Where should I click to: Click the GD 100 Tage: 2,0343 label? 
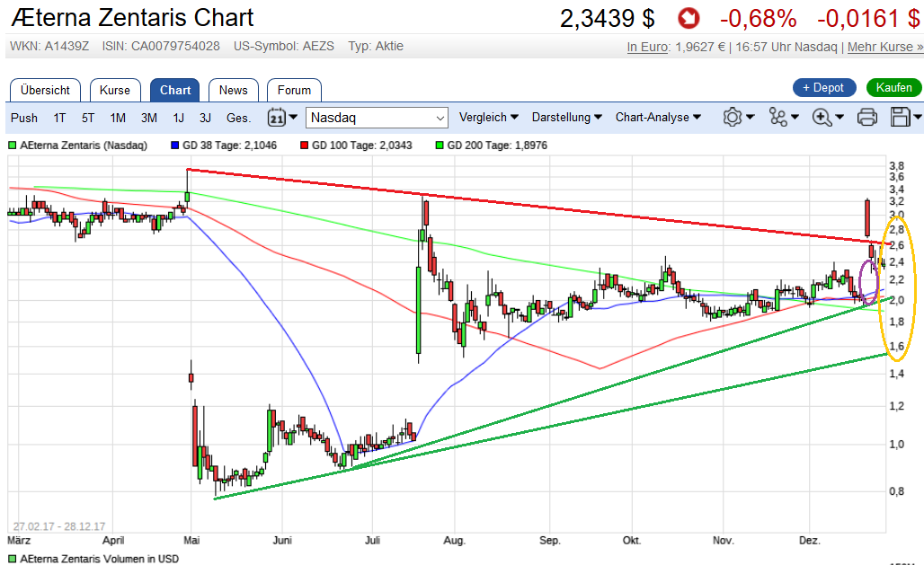pyautogui.click(x=362, y=145)
